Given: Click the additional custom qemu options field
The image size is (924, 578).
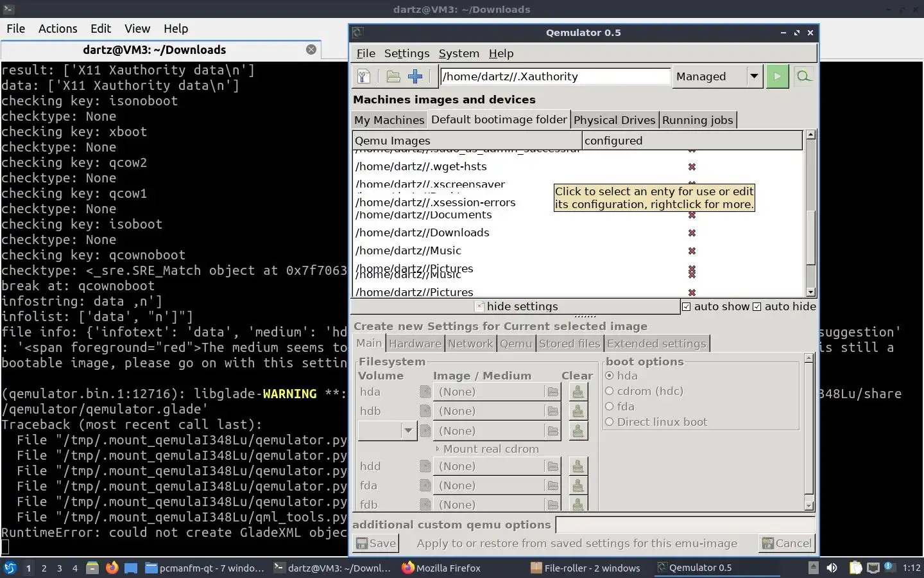Looking at the screenshot, I should [685, 525].
